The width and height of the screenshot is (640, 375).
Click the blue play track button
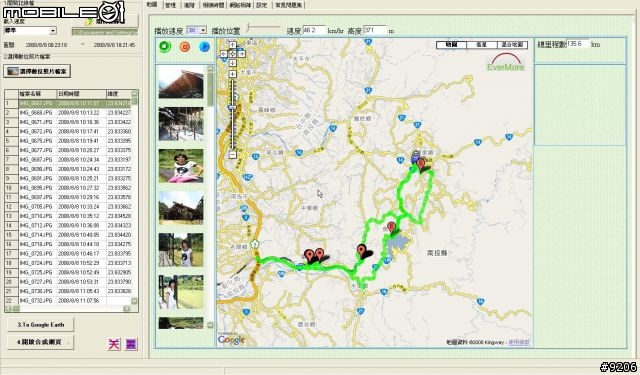click(x=204, y=47)
